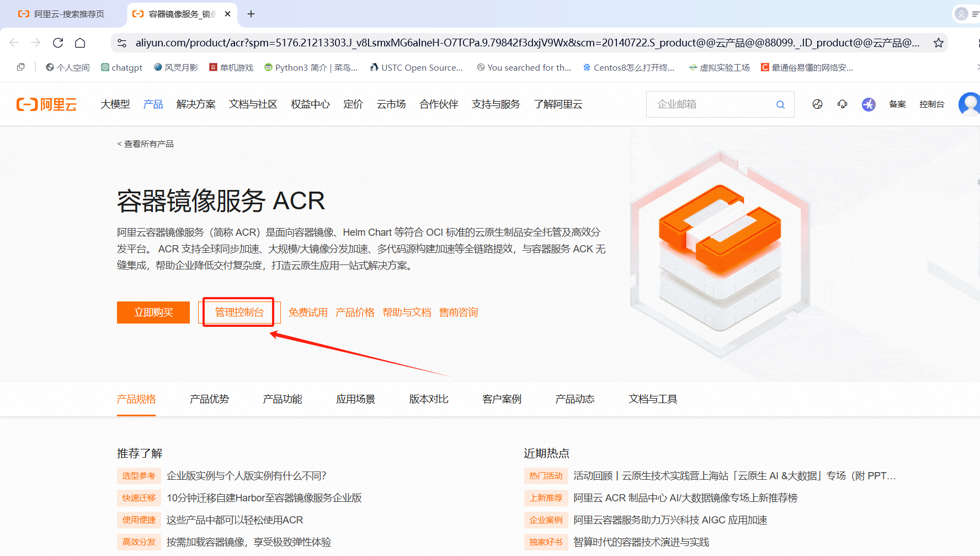This screenshot has height=556, width=980.
Task: Click the globe language icon in header
Action: 817,104
